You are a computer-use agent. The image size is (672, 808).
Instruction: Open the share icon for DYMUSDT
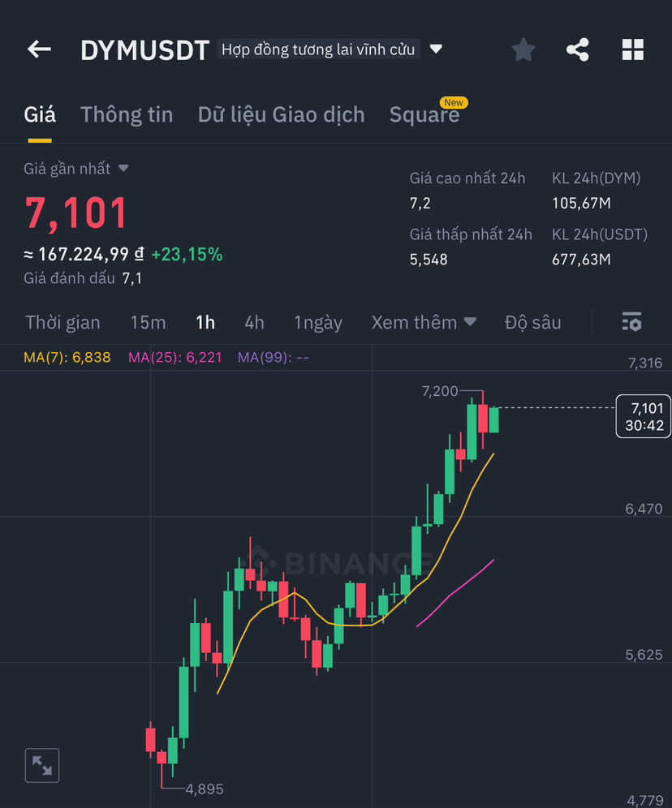(x=577, y=49)
